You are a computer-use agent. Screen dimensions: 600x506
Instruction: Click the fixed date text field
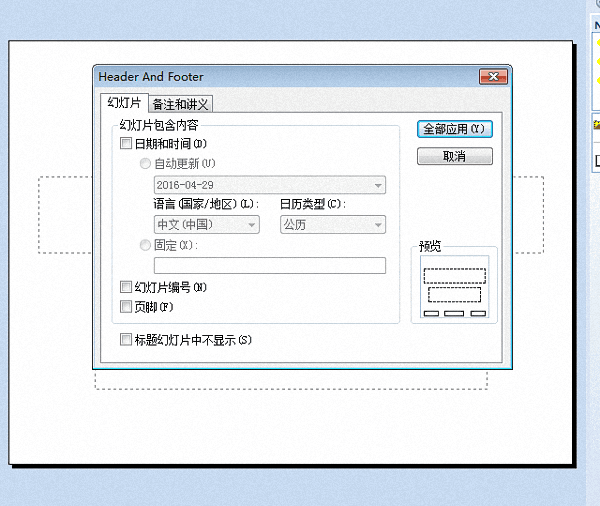(269, 266)
